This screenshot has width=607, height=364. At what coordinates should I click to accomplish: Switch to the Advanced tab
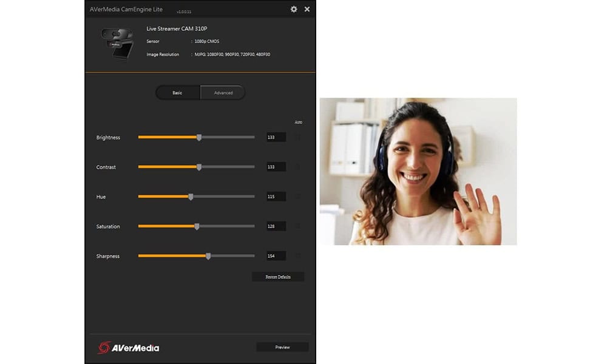click(x=223, y=93)
